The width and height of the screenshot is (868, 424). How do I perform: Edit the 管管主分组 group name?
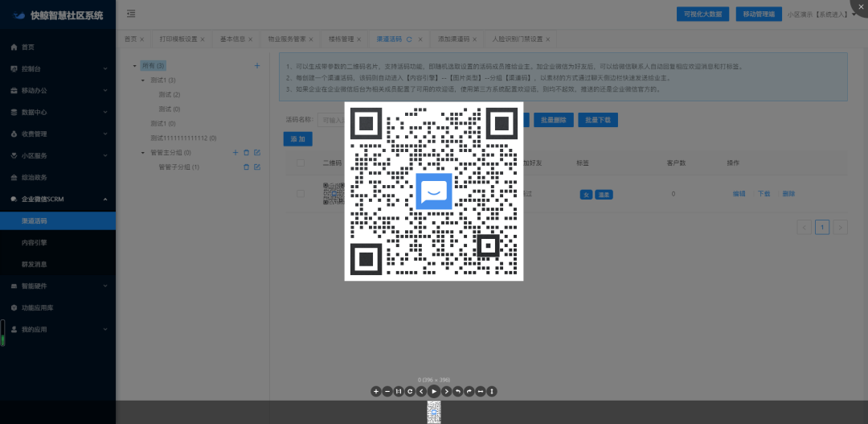257,152
